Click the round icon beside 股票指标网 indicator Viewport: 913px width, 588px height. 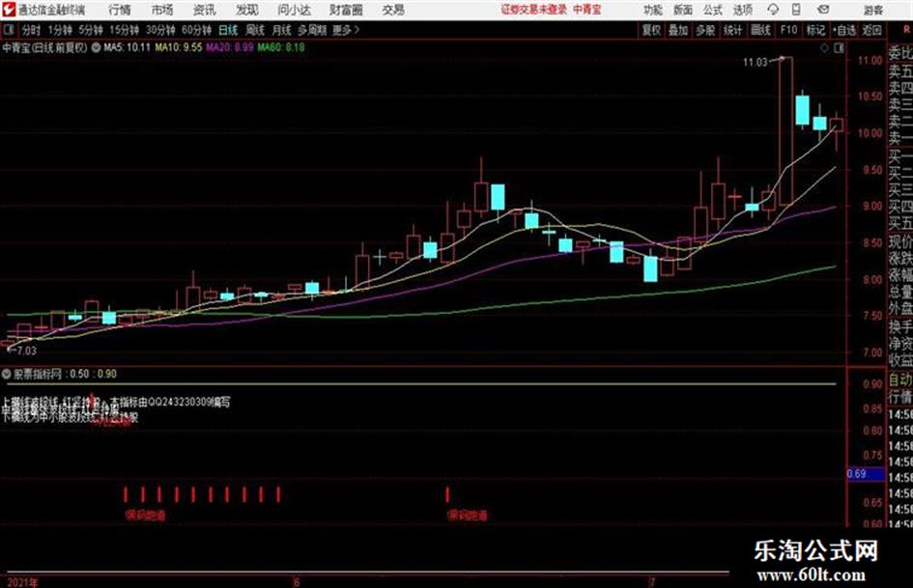(7, 374)
